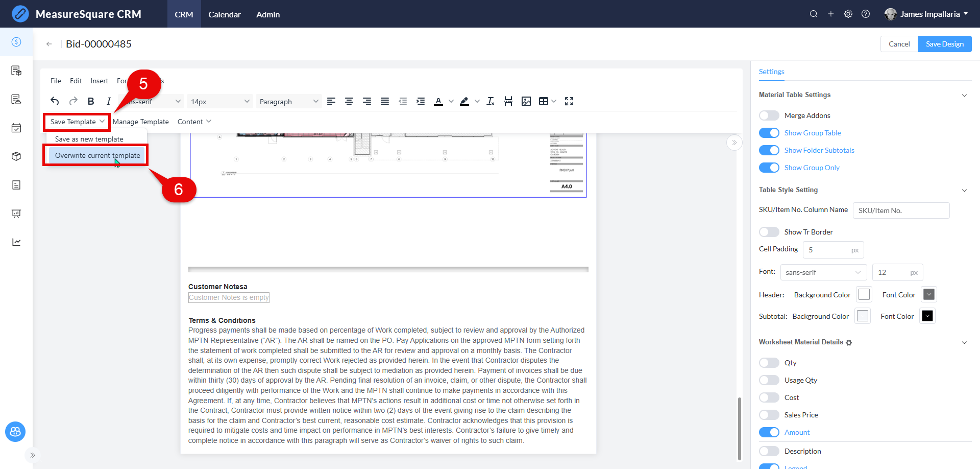Viewport: 980px width, 469px height.
Task: Open the calendar-check sidebar icon
Action: coord(16,128)
